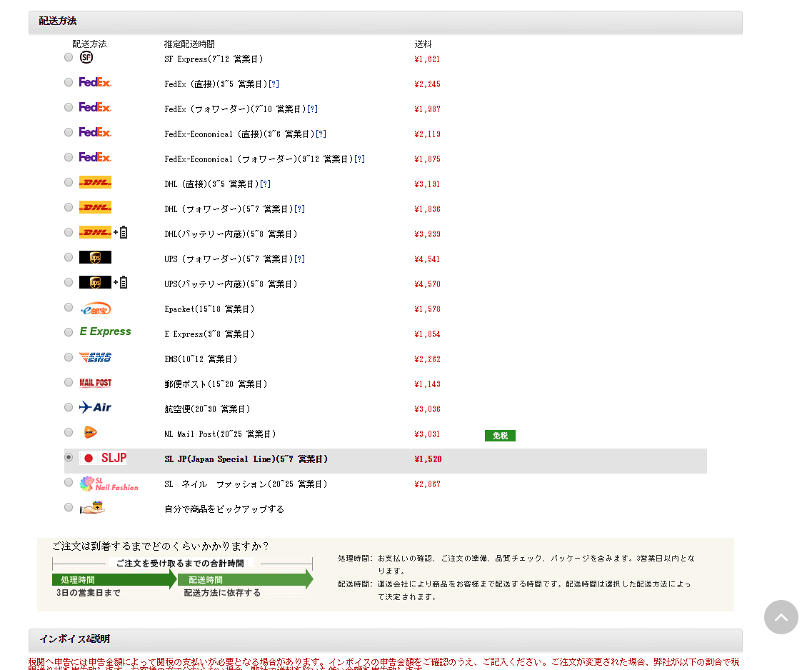The height and width of the screenshot is (670, 812).
Task: Click the Epacket carrier logo
Action: (x=95, y=309)
